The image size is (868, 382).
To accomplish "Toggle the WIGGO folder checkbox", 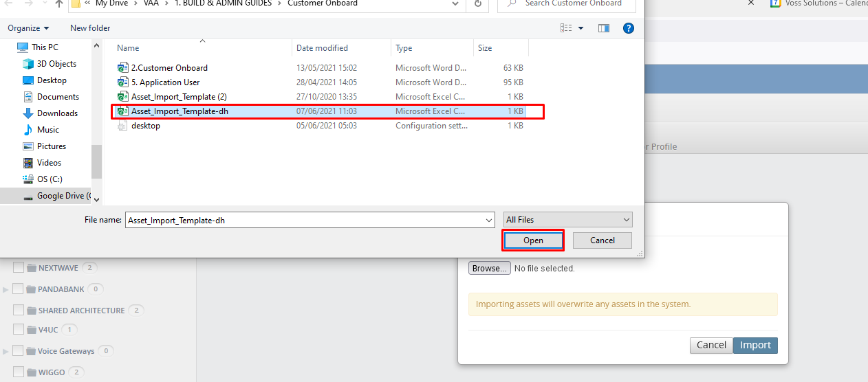I will tap(19, 372).
